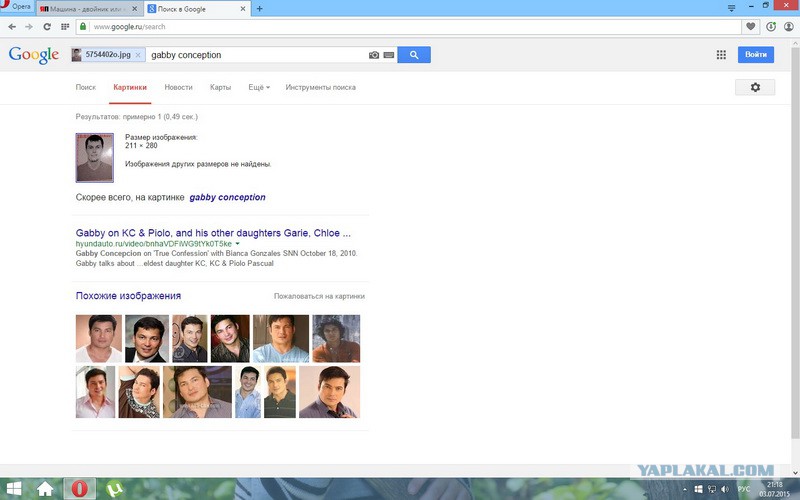Open uTorrent from the taskbar
The width and height of the screenshot is (800, 500).
click(x=114, y=489)
